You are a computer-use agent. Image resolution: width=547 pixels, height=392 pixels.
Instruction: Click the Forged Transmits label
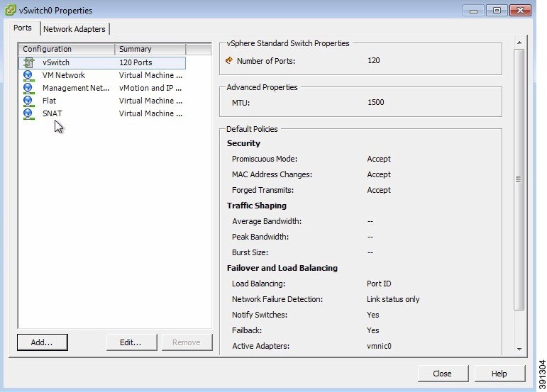263,190
